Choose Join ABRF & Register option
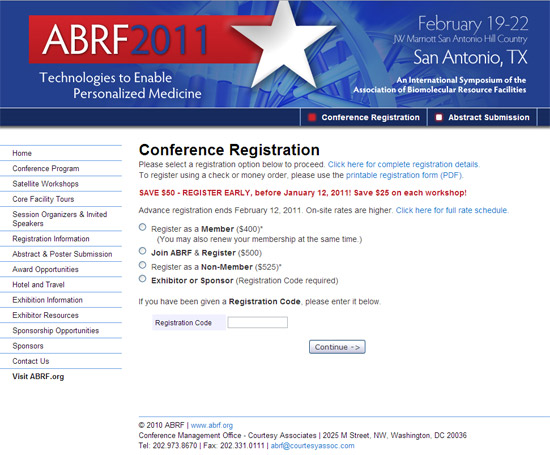Image resolution: width=550 pixels, height=455 pixels. coord(142,251)
